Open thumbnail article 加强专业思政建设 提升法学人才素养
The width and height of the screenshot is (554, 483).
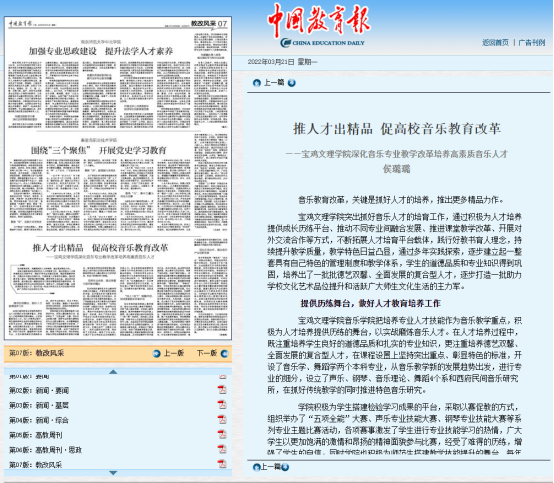pos(101,51)
